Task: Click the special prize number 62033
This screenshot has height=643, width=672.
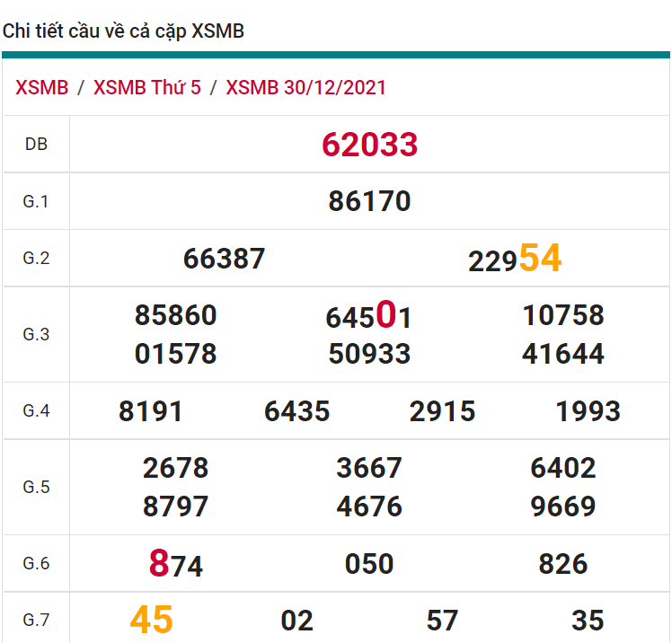Action: click(369, 145)
